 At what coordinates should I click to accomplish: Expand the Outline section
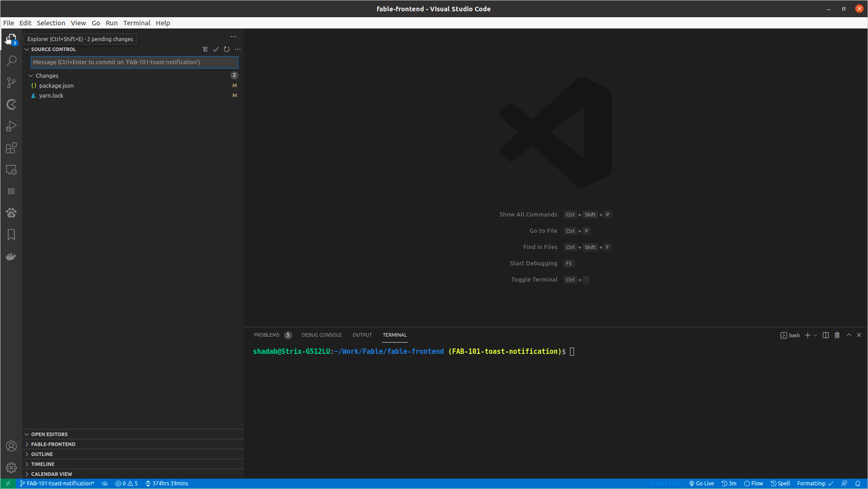click(133, 454)
